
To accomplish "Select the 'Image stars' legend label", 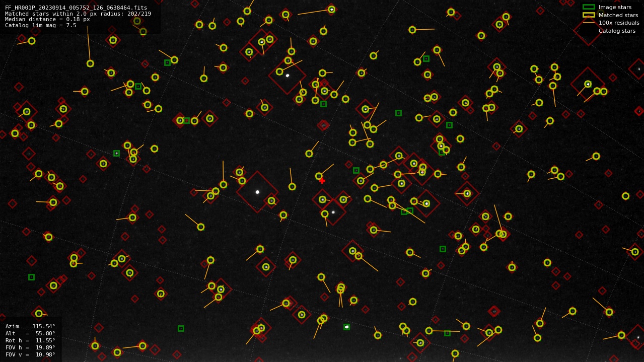I will (615, 7).
